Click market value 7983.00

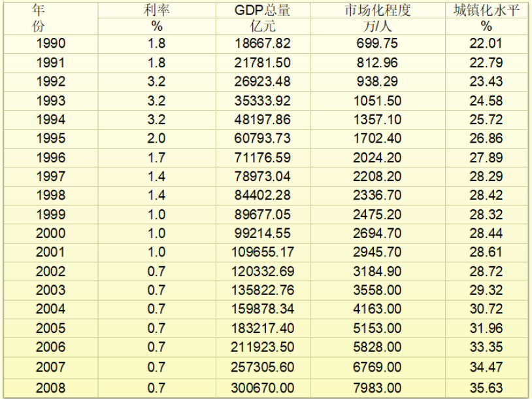click(x=377, y=387)
